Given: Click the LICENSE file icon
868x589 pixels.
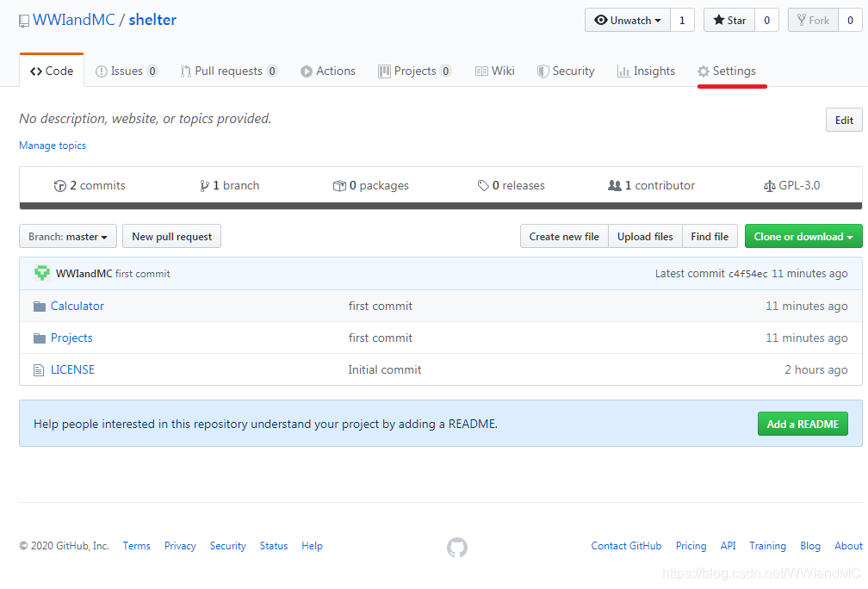Looking at the screenshot, I should click(x=39, y=369).
